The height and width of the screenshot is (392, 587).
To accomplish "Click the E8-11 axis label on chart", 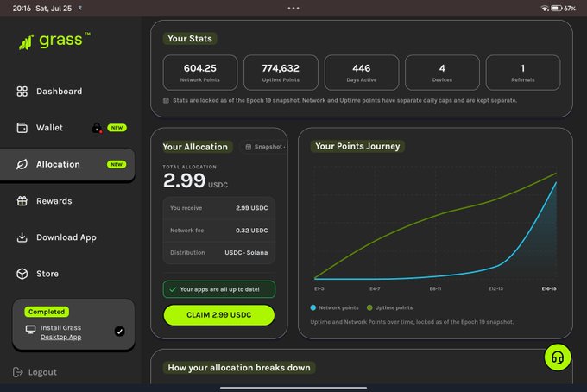I will pyautogui.click(x=435, y=288).
